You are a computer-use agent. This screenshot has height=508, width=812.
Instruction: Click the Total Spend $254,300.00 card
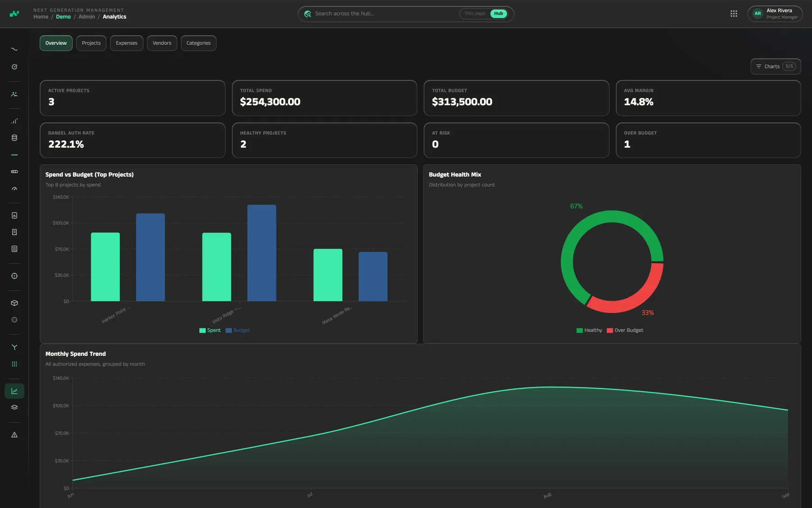[x=324, y=98]
